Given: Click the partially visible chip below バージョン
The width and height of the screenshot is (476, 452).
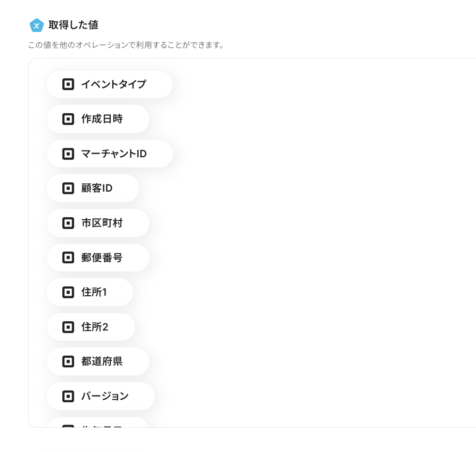Looking at the screenshot, I should click(x=98, y=423).
